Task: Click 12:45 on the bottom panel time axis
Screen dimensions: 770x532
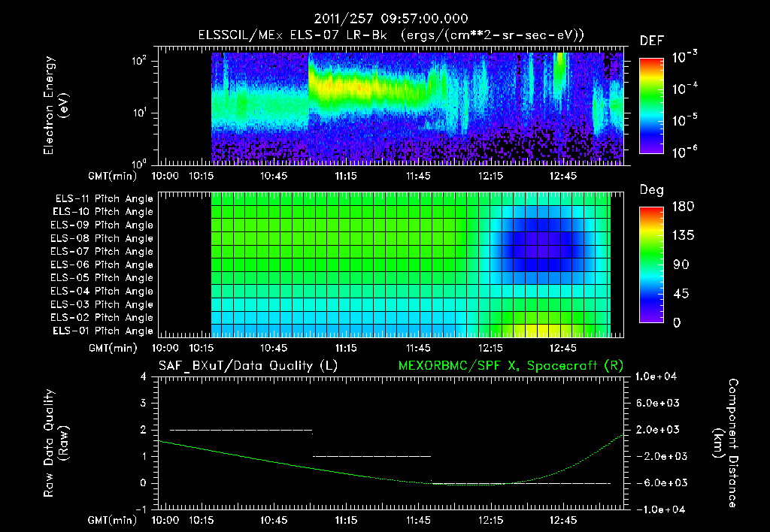Action: [x=562, y=520]
